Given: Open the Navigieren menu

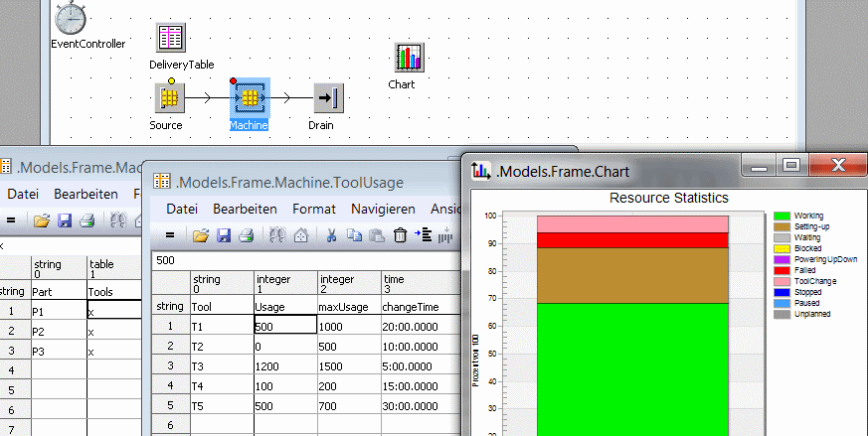Looking at the screenshot, I should [383, 210].
